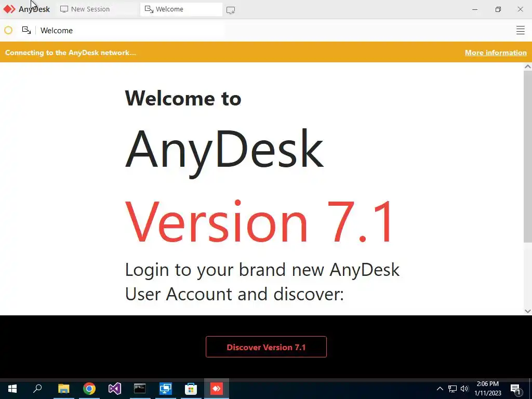Restore down the AnyDesk window
Viewport: 532px width, 399px height.
pos(498,9)
